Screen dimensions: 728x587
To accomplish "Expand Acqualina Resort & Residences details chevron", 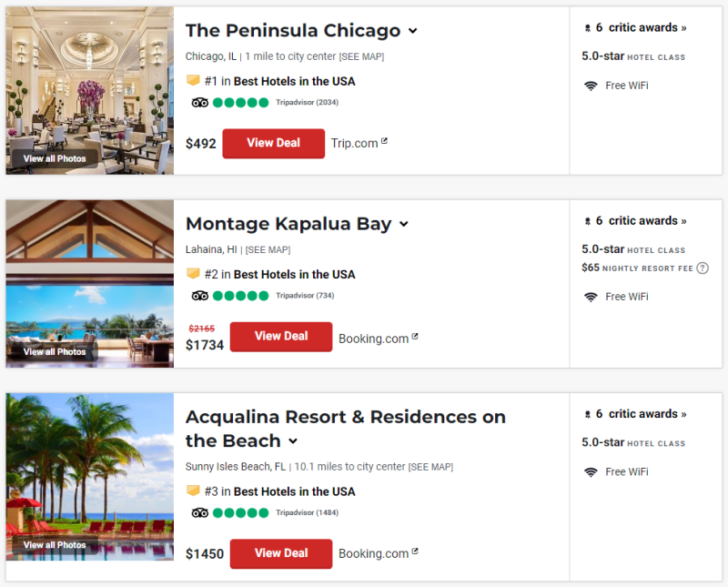I will pyautogui.click(x=293, y=441).
